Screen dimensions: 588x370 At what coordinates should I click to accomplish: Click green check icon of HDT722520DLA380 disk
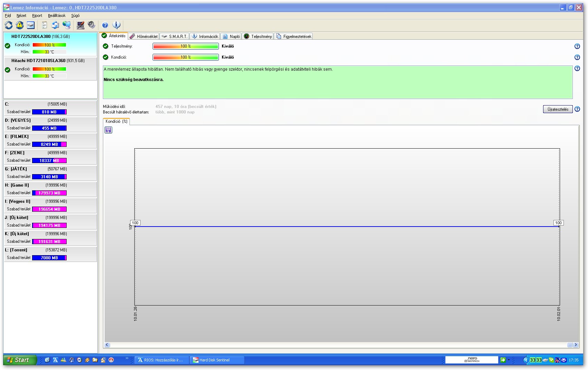pyautogui.click(x=8, y=46)
